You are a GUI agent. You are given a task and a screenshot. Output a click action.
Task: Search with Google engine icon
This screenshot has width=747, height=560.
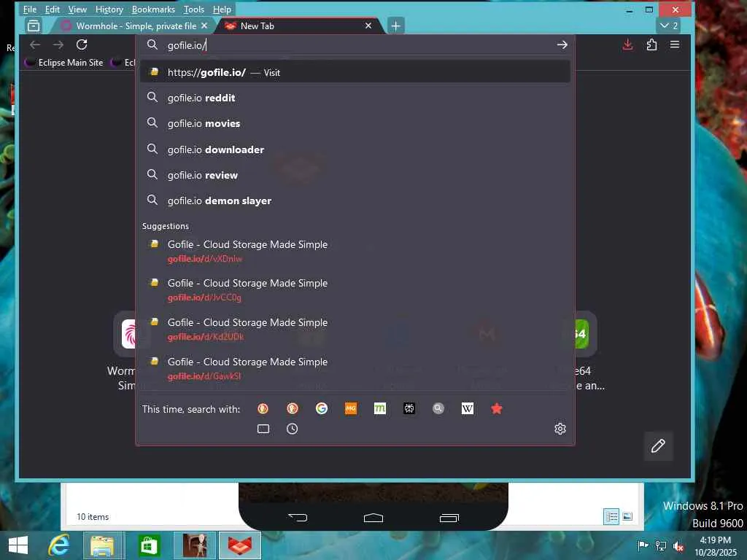(322, 408)
